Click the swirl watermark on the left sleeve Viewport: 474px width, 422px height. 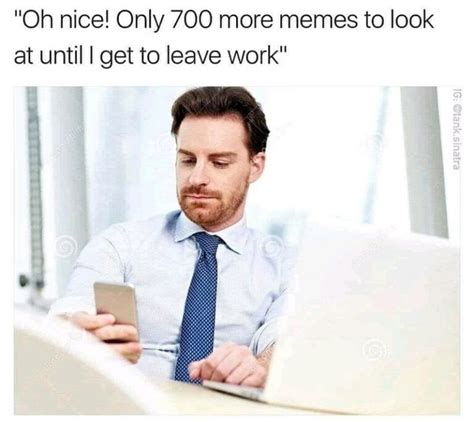tap(65, 247)
